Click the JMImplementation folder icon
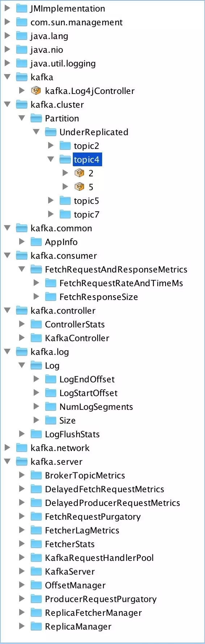This screenshot has width=205, height=644. (22, 8)
